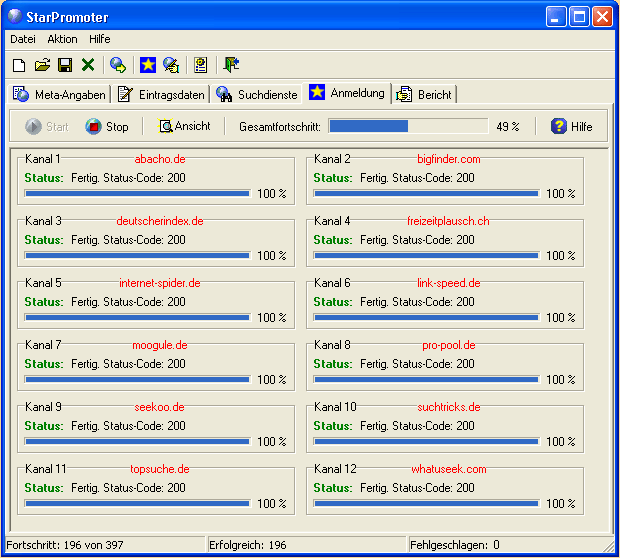The image size is (620, 558).
Task: Click the yellow star toolbar icon
Action: (x=147, y=65)
